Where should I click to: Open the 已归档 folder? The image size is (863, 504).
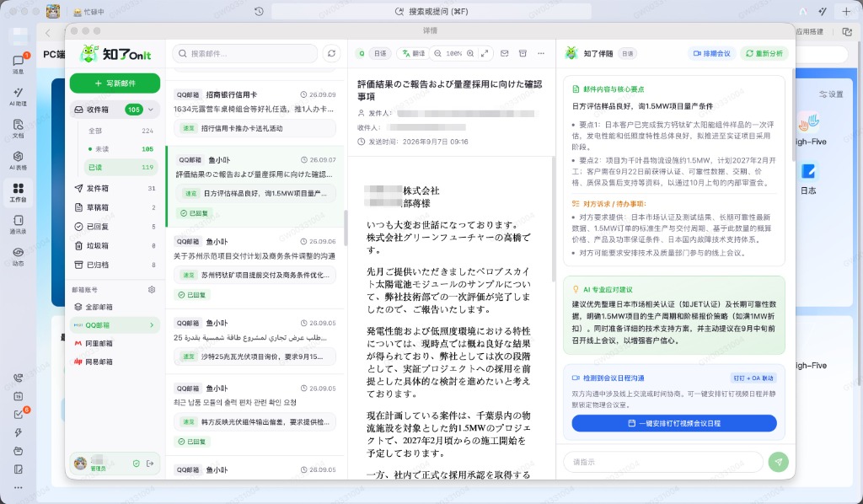tap(115, 265)
